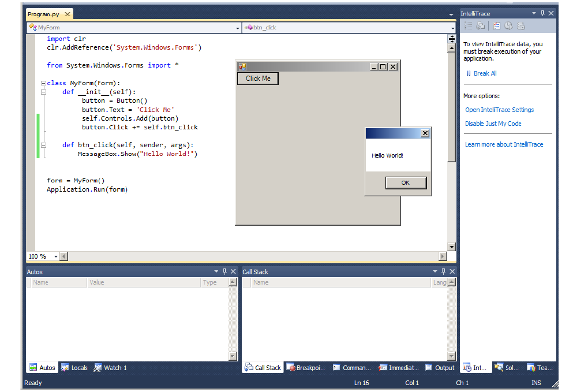Open the btn_click member dropdown

452,28
